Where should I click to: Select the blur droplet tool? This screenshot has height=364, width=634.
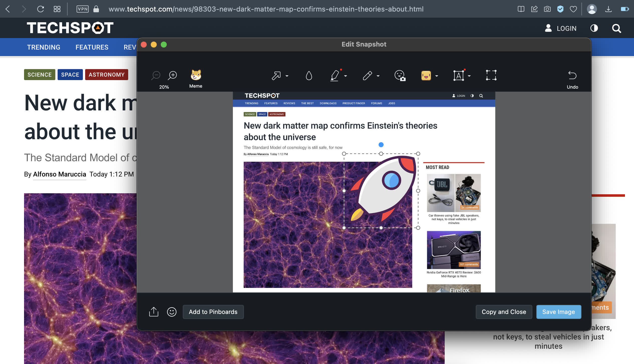point(309,75)
